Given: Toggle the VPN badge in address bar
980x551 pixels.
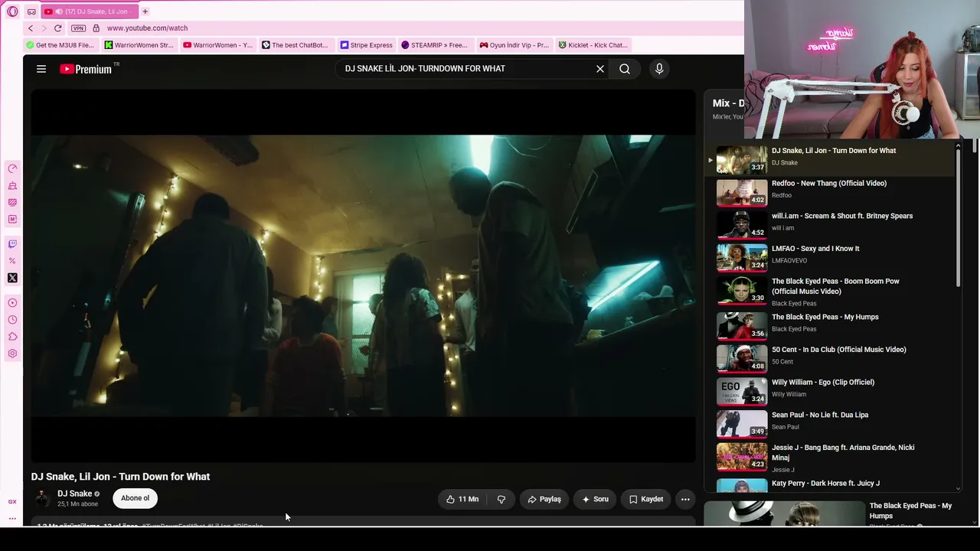Looking at the screenshot, I should tap(78, 28).
